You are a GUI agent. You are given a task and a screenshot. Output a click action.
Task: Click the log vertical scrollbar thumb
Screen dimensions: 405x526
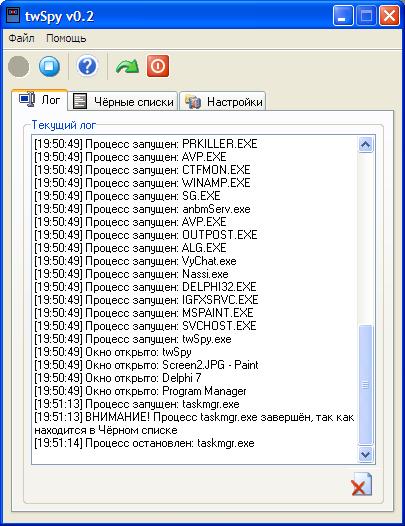[x=365, y=385]
